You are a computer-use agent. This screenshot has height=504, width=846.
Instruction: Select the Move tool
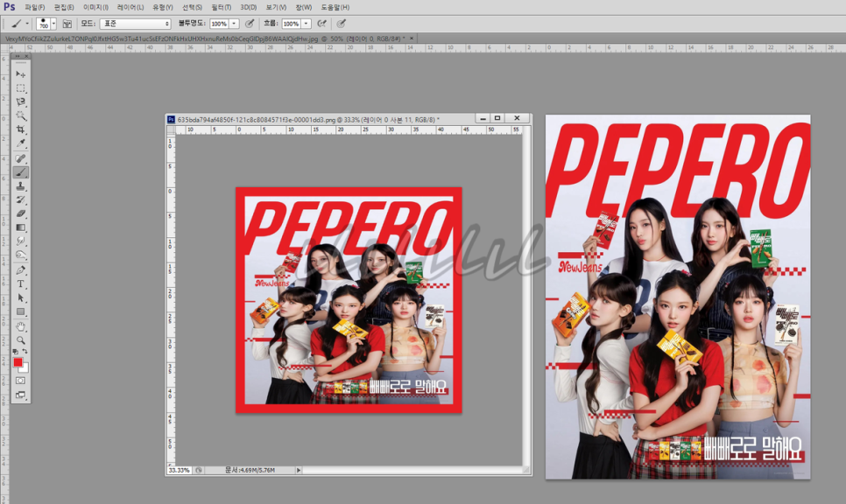coord(20,73)
